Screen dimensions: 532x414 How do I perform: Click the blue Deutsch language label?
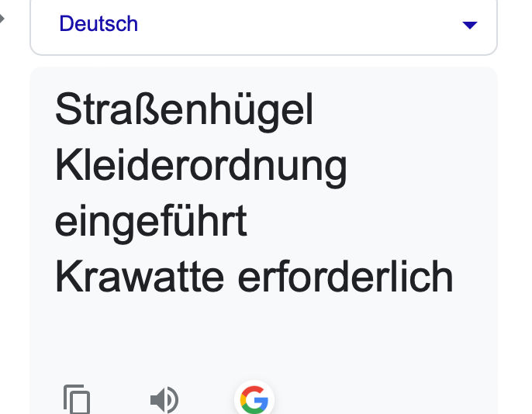[98, 24]
